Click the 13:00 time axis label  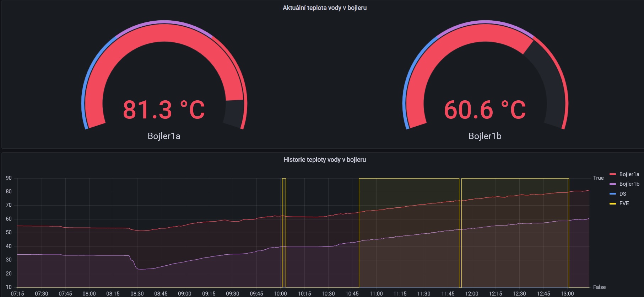(567, 293)
